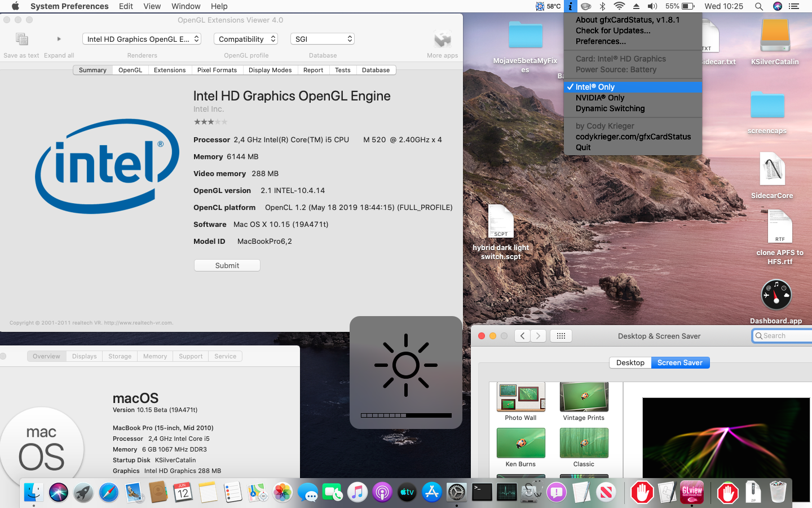The width and height of the screenshot is (812, 508).
Task: Open codykrieger.com/gfxCardStatus link
Action: 633,137
